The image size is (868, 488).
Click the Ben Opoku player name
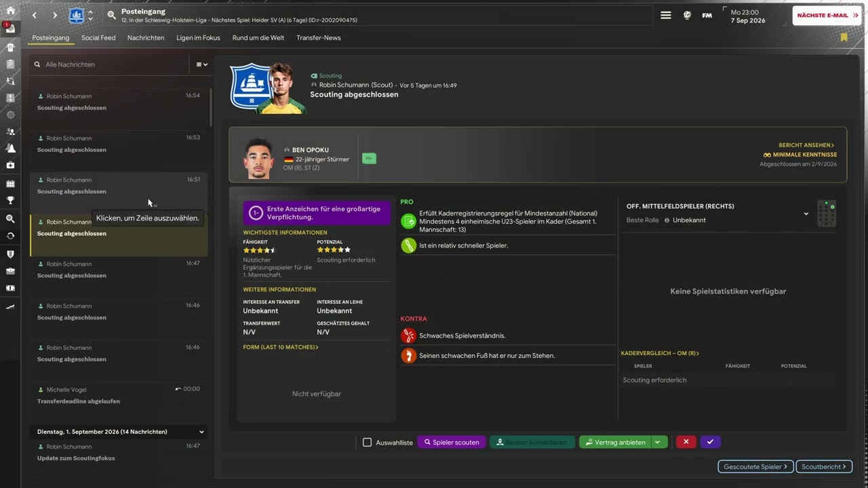[x=310, y=150]
